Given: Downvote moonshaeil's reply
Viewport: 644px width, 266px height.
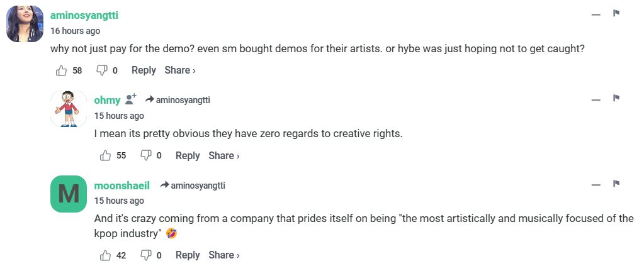Looking at the screenshot, I should (145, 255).
